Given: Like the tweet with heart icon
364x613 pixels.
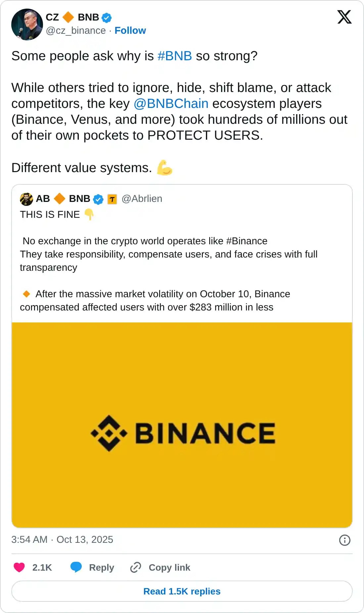Looking at the screenshot, I should tap(19, 567).
